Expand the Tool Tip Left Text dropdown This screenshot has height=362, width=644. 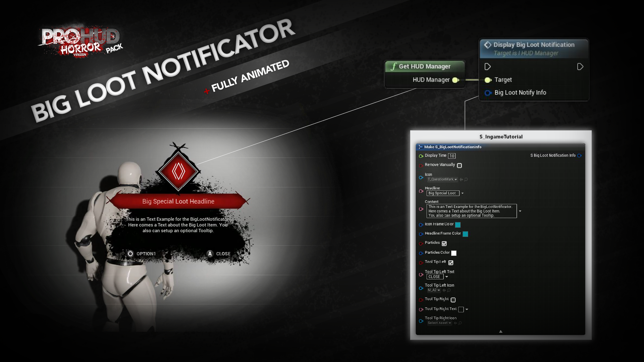point(446,276)
